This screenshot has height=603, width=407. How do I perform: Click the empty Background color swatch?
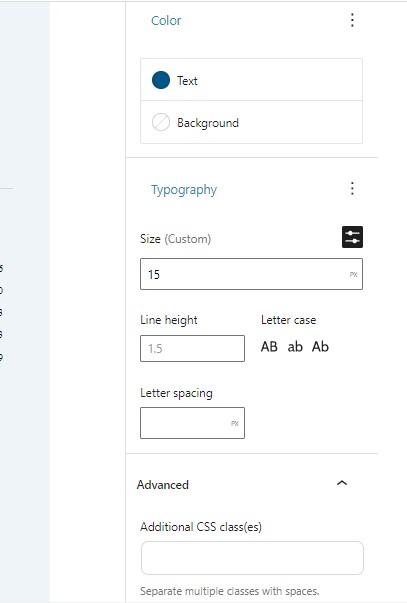click(x=161, y=123)
